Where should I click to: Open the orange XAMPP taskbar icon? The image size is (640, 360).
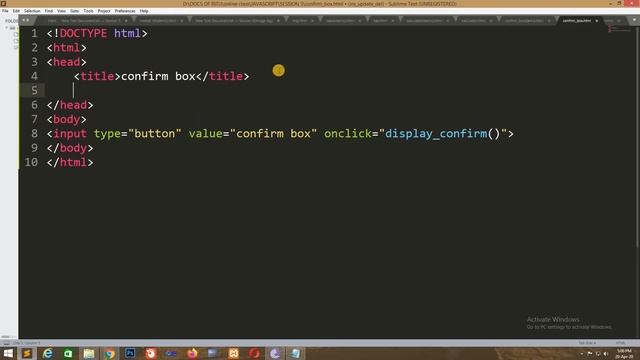pyautogui.click(x=233, y=353)
